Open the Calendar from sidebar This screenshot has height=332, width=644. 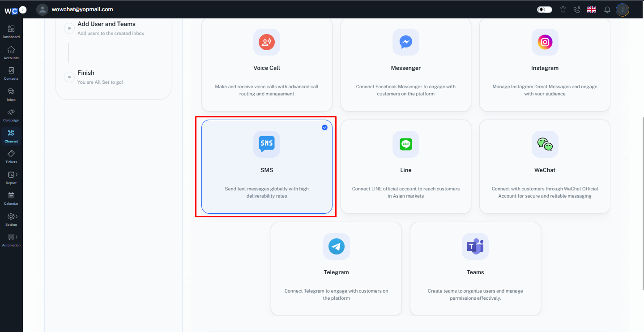point(11,198)
